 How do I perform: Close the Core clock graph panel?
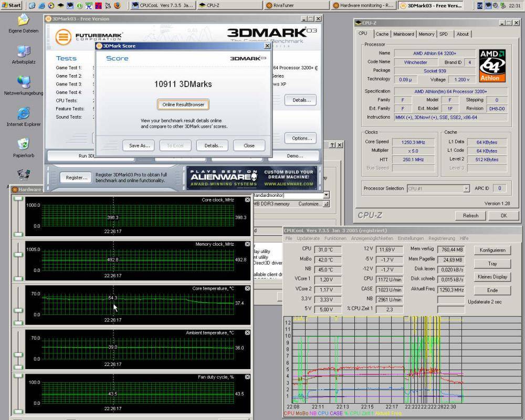pos(247,200)
